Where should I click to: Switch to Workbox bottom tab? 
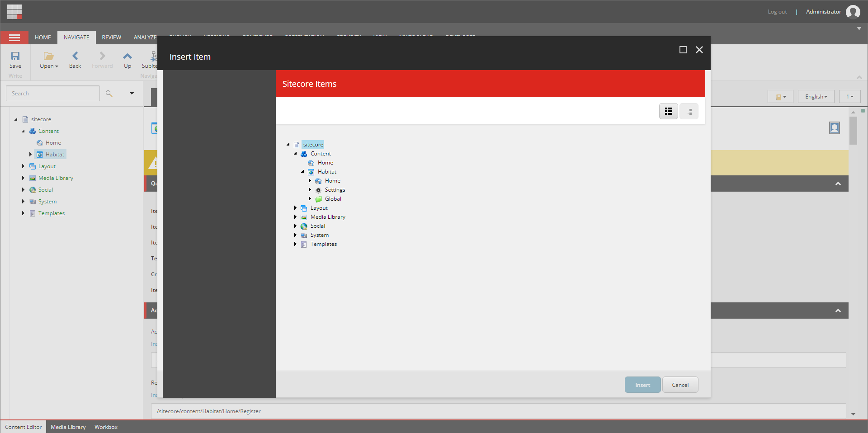coord(106,427)
